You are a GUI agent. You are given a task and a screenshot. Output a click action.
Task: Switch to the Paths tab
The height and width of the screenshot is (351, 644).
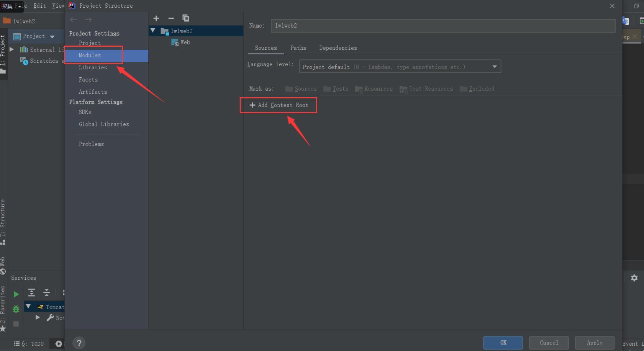coord(298,48)
